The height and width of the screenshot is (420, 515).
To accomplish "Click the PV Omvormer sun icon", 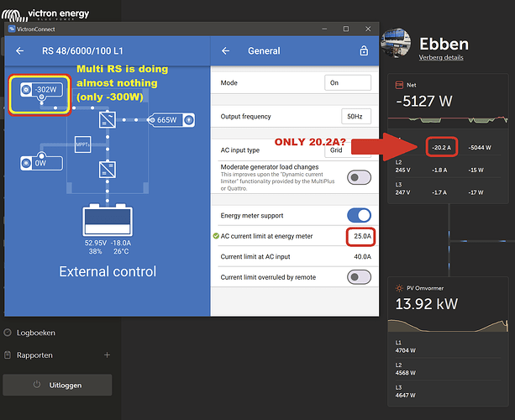I will (x=399, y=288).
